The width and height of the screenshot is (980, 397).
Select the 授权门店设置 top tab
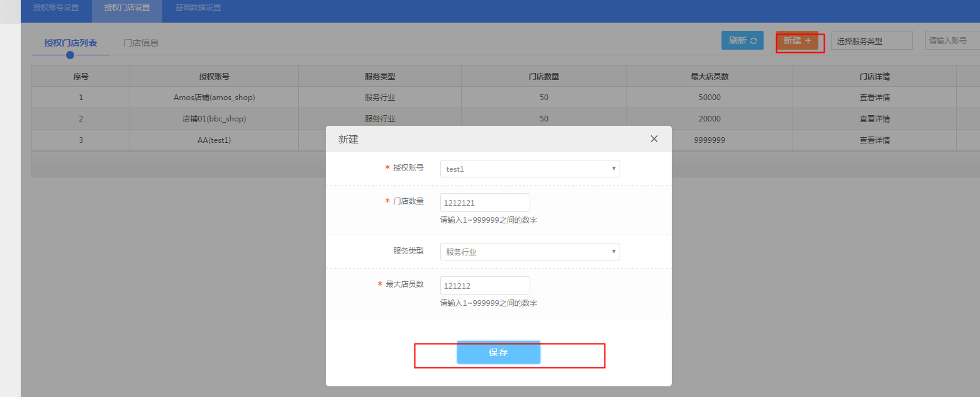point(127,8)
